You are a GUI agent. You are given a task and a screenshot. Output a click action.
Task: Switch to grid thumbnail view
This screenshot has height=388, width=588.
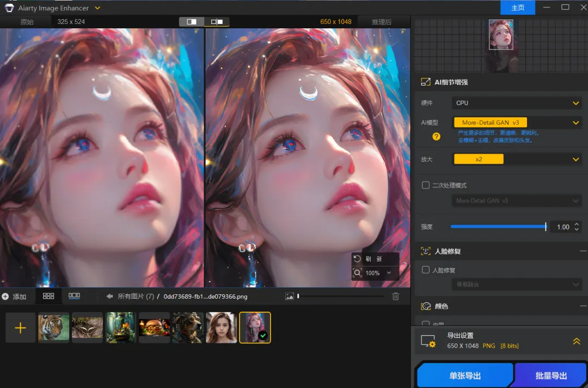(x=48, y=296)
